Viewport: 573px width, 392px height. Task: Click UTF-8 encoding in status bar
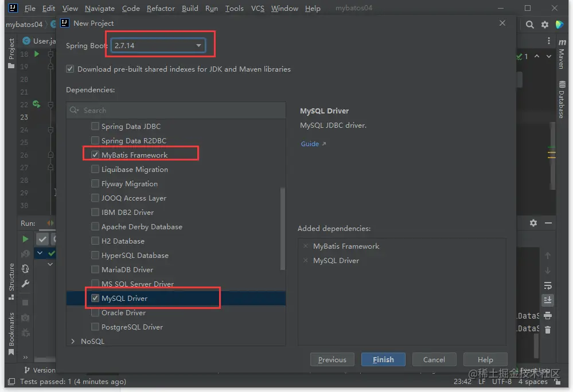(x=502, y=382)
